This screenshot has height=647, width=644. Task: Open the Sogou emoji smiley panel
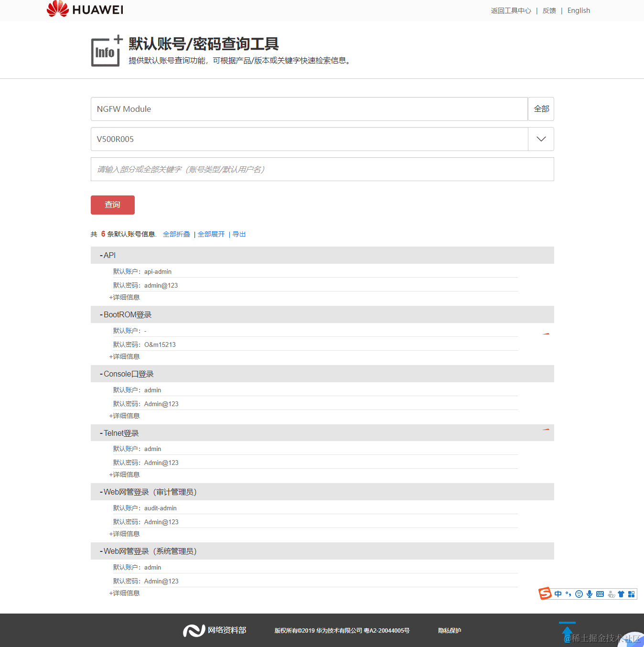click(x=579, y=594)
